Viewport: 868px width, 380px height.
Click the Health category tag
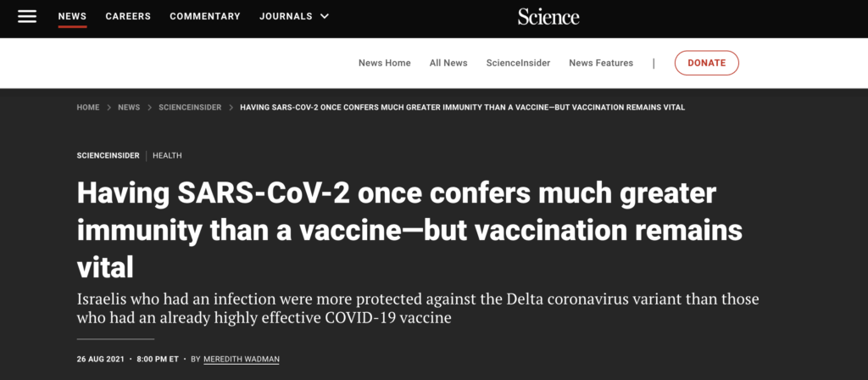[167, 155]
